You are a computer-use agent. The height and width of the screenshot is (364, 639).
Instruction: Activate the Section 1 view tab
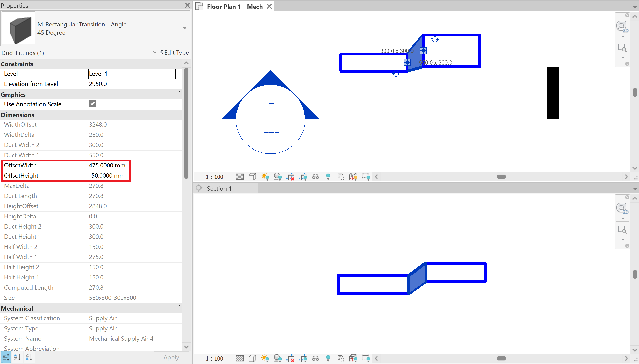[219, 188]
